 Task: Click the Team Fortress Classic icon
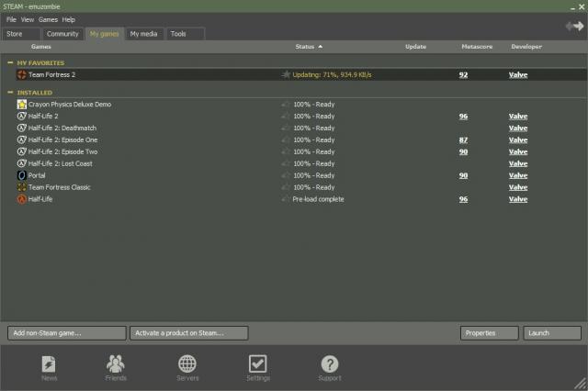22,187
